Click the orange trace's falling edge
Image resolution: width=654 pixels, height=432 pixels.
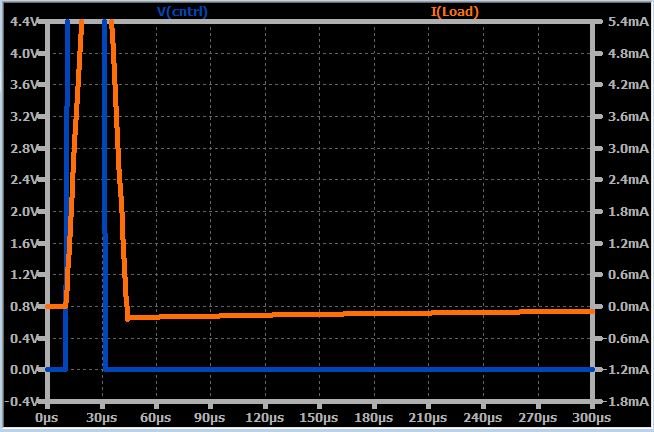120,170
